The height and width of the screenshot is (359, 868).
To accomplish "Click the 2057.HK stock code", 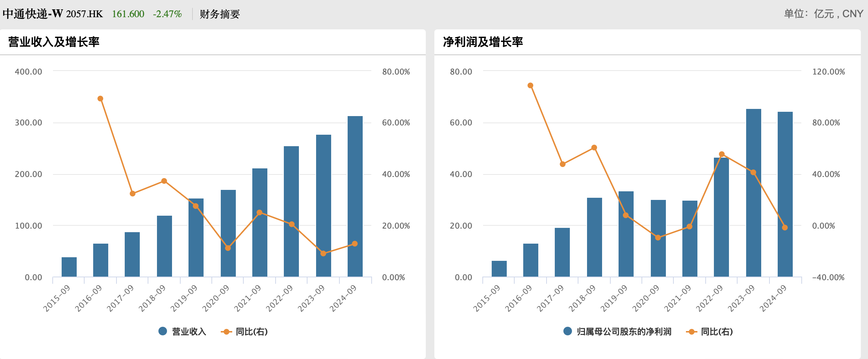I will [x=84, y=14].
